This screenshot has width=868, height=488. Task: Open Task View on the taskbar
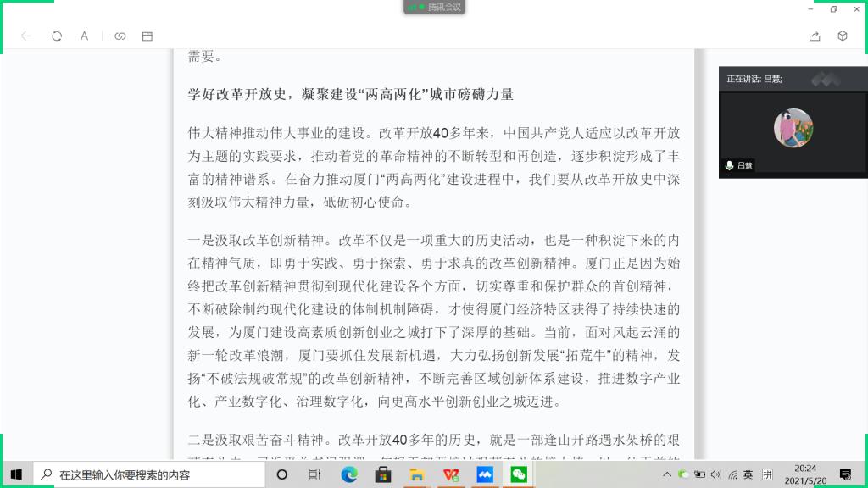pos(314,475)
